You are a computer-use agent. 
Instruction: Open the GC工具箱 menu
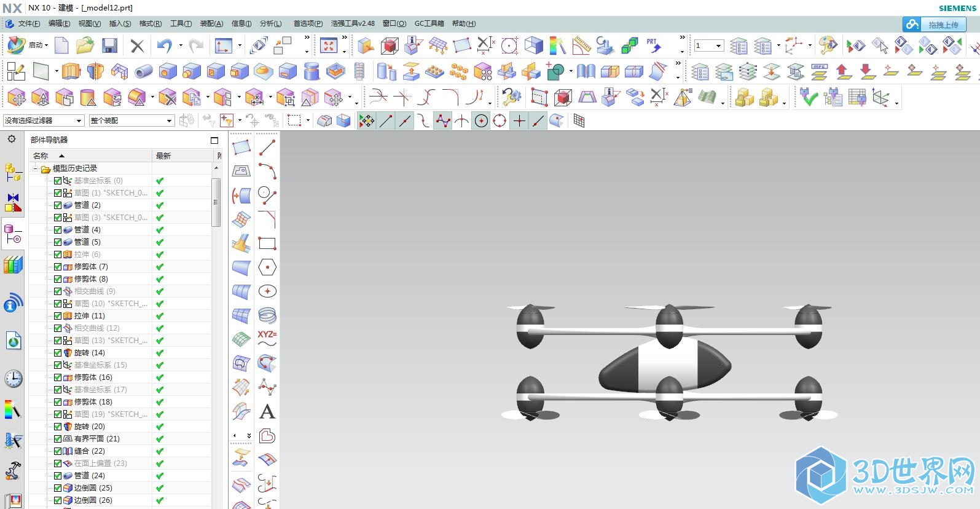pos(429,23)
